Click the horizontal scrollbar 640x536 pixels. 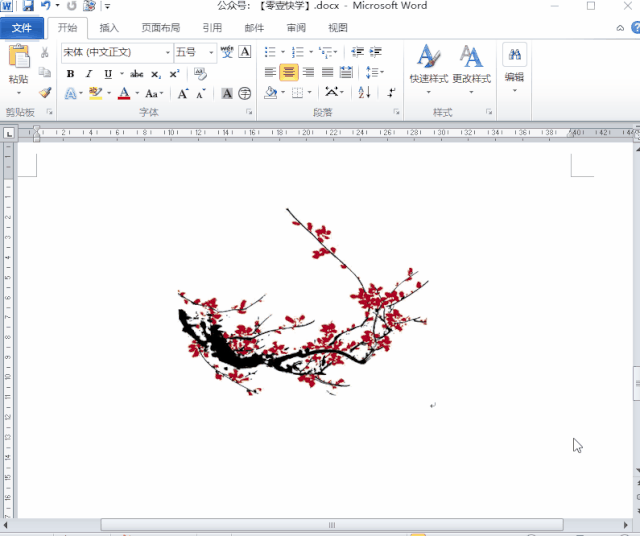(x=332, y=525)
